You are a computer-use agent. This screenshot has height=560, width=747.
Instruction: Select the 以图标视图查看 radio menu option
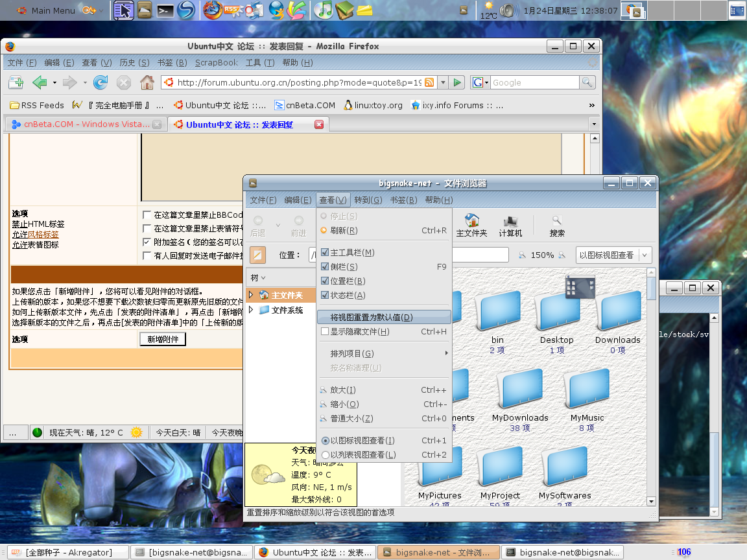(383, 441)
